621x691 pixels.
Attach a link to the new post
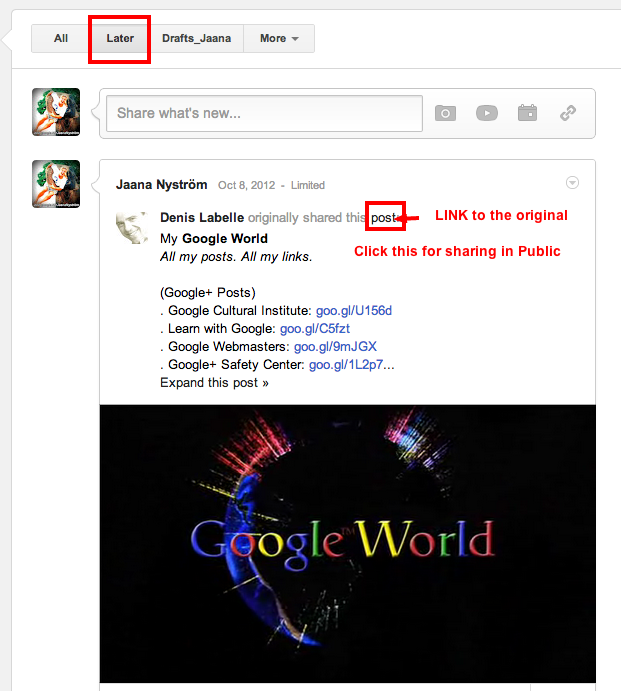pyautogui.click(x=568, y=113)
